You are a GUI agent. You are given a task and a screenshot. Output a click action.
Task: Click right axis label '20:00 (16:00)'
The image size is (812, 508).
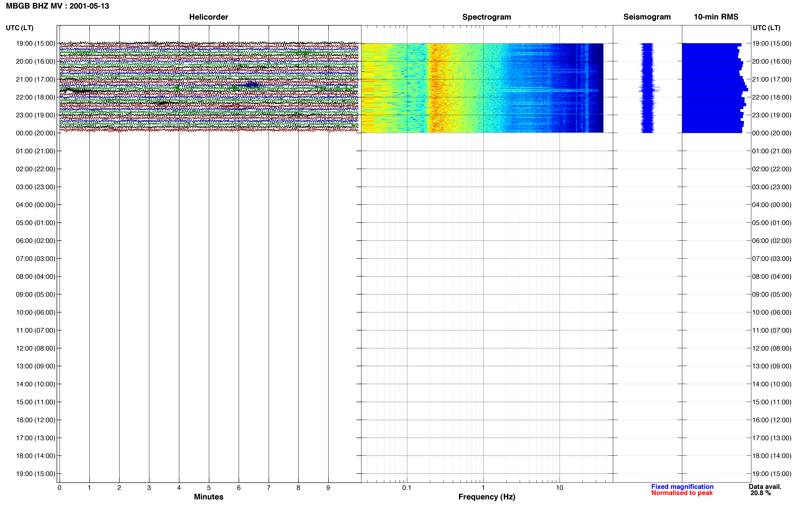(772, 61)
